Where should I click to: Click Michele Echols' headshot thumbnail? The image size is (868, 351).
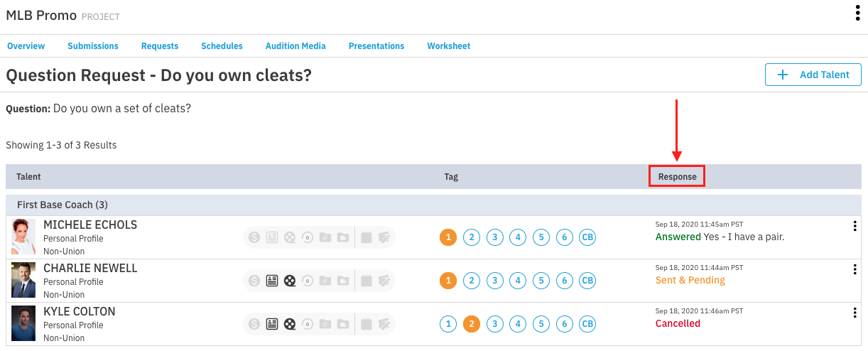23,237
